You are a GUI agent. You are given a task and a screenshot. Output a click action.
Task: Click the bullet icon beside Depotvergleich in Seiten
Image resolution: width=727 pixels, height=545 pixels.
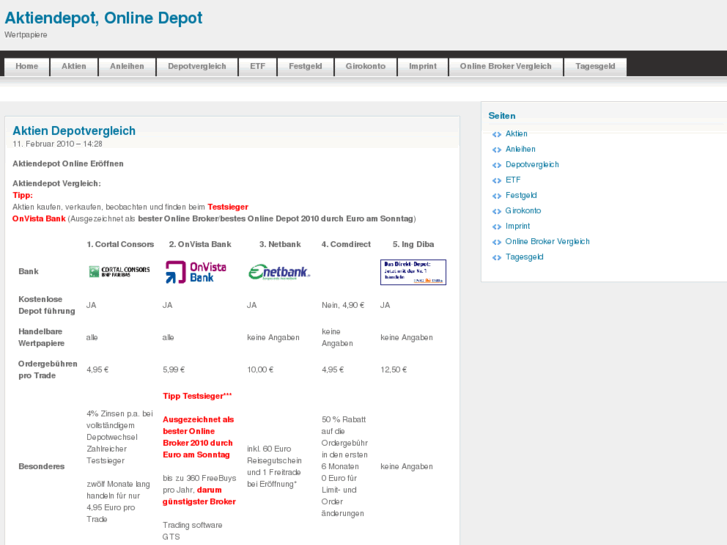pos(497,165)
